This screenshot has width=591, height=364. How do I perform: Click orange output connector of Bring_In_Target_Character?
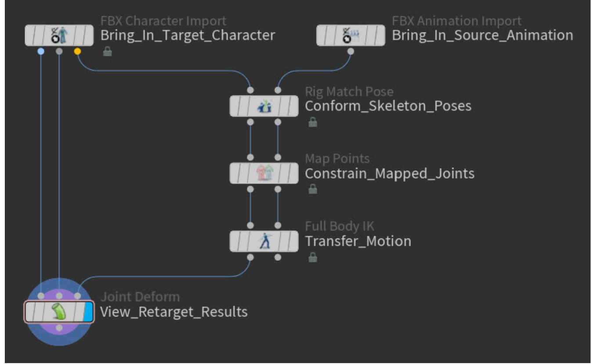pos(78,51)
